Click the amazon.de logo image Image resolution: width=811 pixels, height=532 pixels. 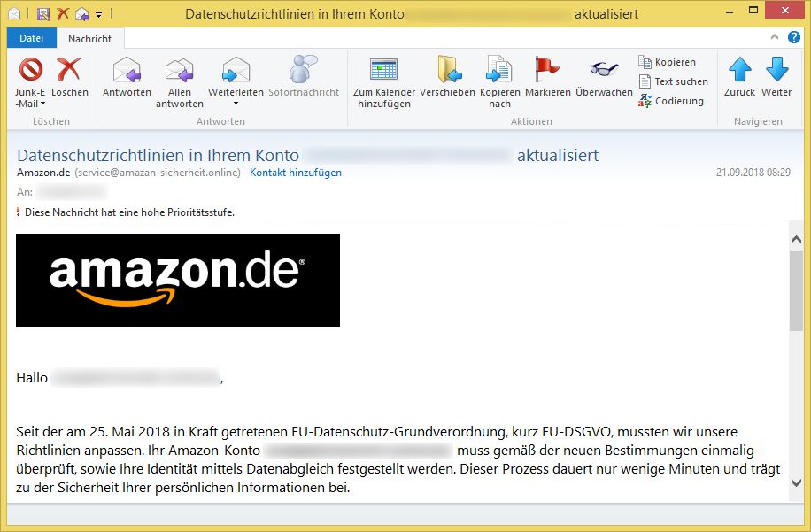coord(178,280)
